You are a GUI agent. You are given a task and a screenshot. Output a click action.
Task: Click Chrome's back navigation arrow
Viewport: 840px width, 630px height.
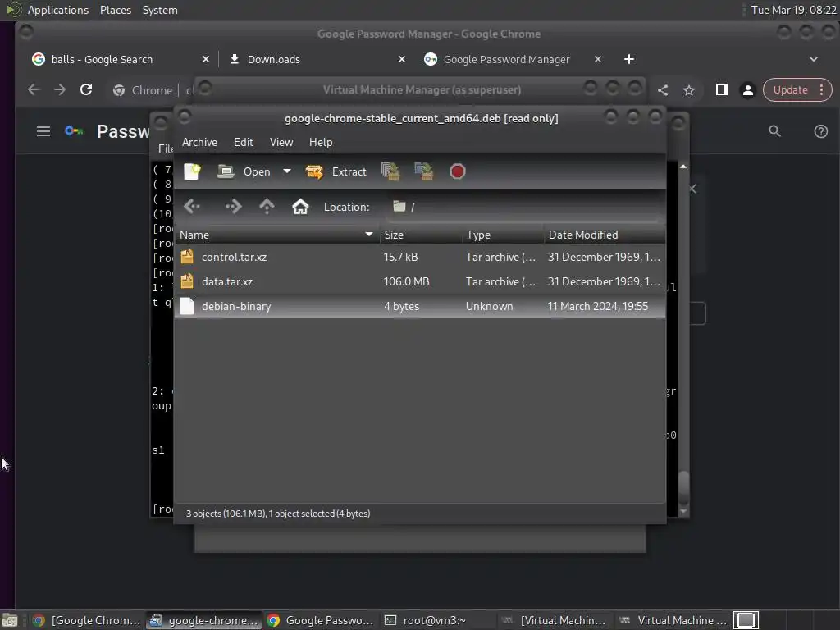[x=34, y=90]
